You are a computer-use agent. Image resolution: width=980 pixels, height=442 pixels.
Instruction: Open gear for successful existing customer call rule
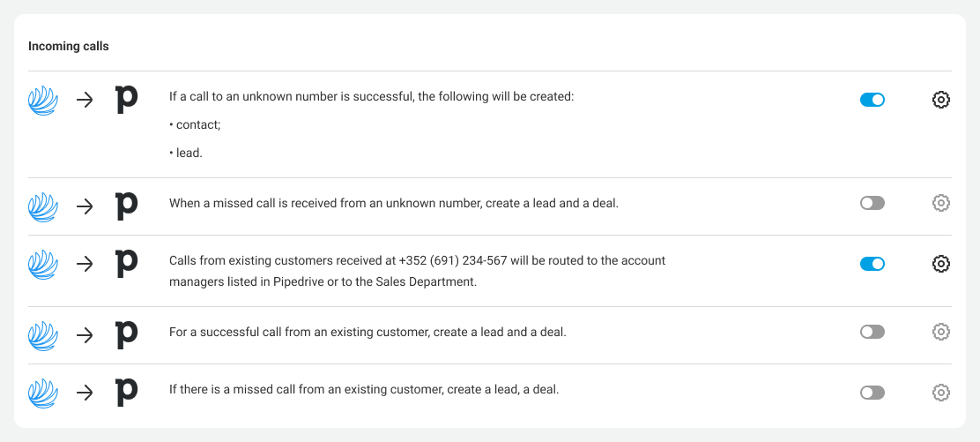click(940, 332)
